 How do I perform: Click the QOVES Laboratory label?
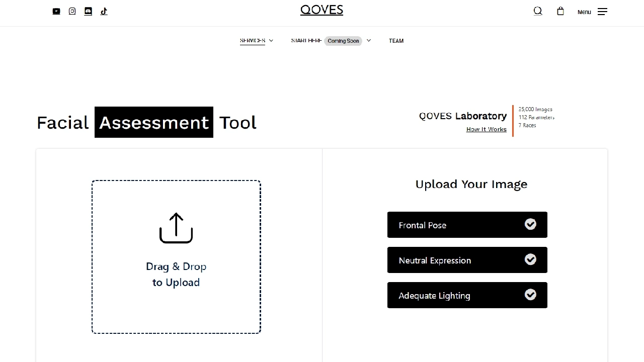point(462,116)
